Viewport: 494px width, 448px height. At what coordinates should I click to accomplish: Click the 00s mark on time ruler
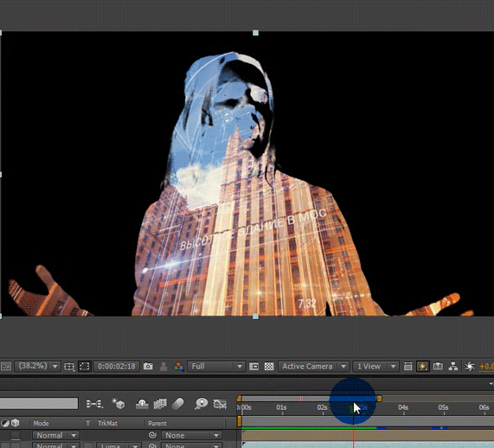click(246, 407)
